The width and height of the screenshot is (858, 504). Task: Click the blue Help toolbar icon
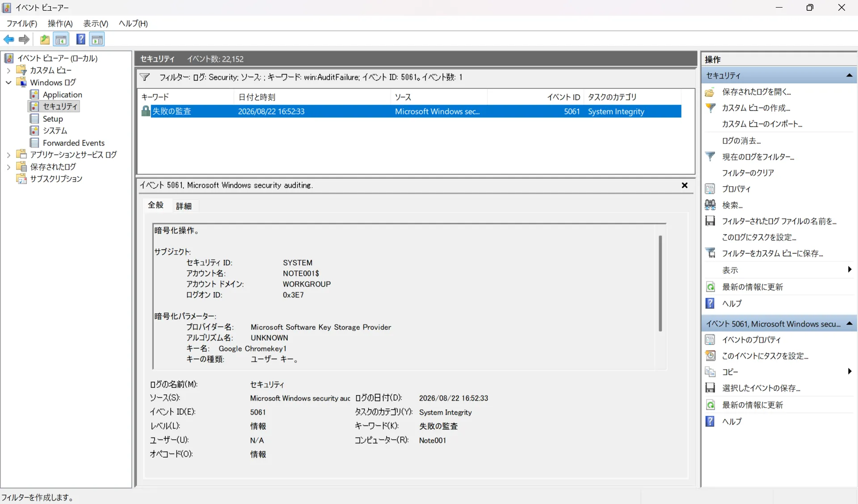pyautogui.click(x=80, y=39)
